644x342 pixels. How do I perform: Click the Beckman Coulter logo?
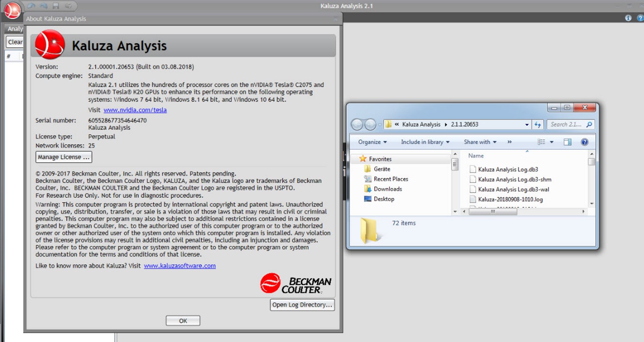[x=296, y=283]
